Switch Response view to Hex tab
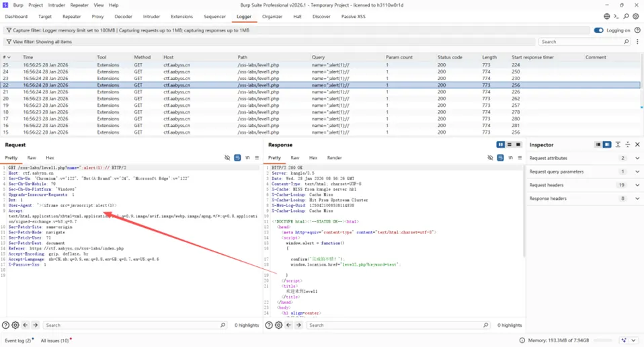 coord(313,157)
